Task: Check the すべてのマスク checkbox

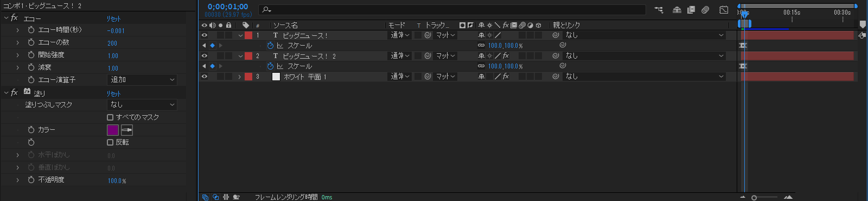Action: click(x=110, y=117)
